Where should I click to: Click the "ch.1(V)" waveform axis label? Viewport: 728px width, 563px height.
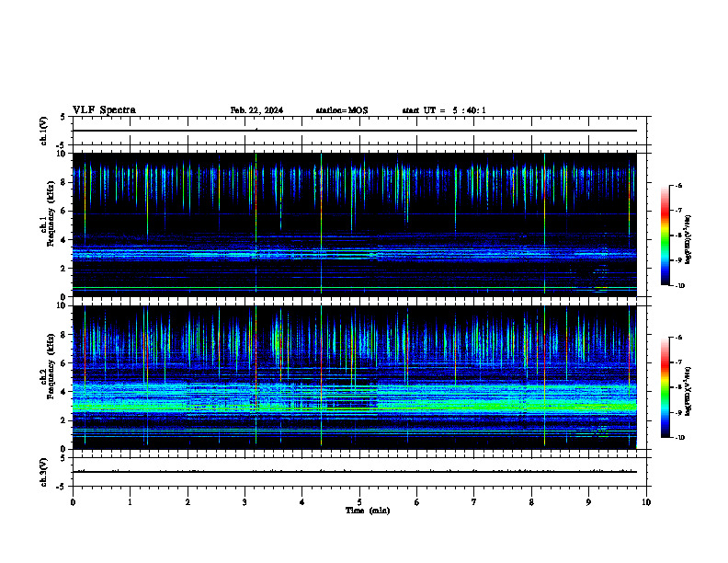pyautogui.click(x=44, y=131)
